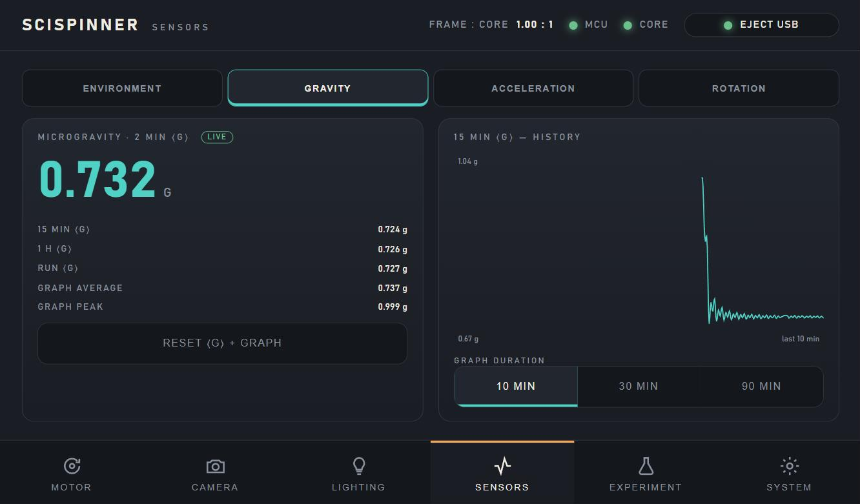This screenshot has height=504, width=860.
Task: Open the System gear icon
Action: pyautogui.click(x=789, y=466)
